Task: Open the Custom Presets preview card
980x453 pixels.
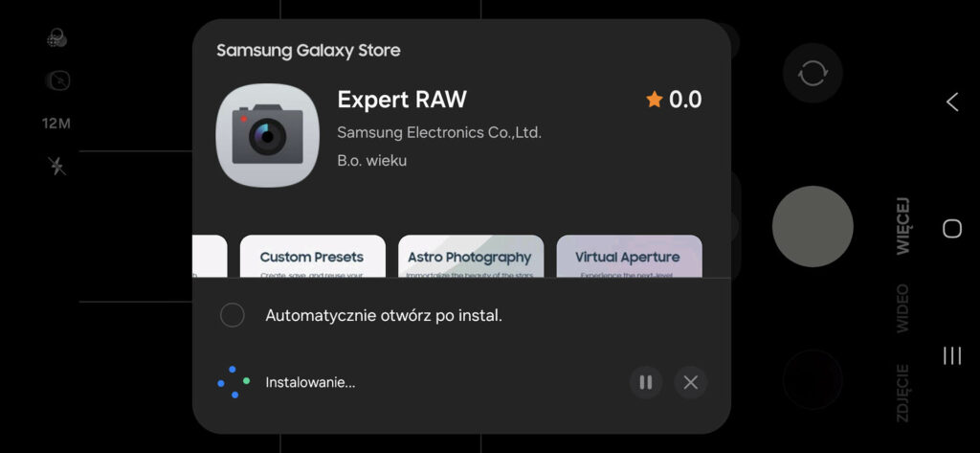Action: pos(313,257)
